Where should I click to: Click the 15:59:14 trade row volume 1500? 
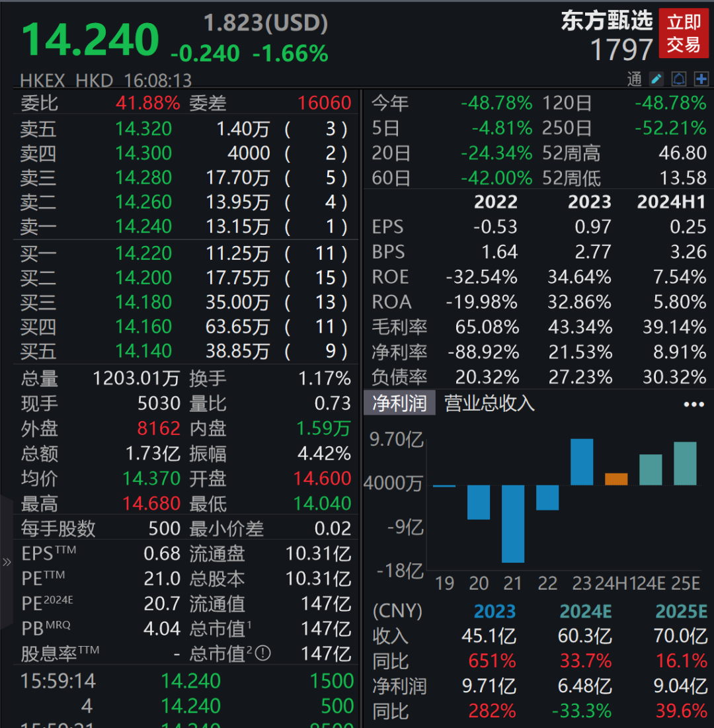click(331, 681)
